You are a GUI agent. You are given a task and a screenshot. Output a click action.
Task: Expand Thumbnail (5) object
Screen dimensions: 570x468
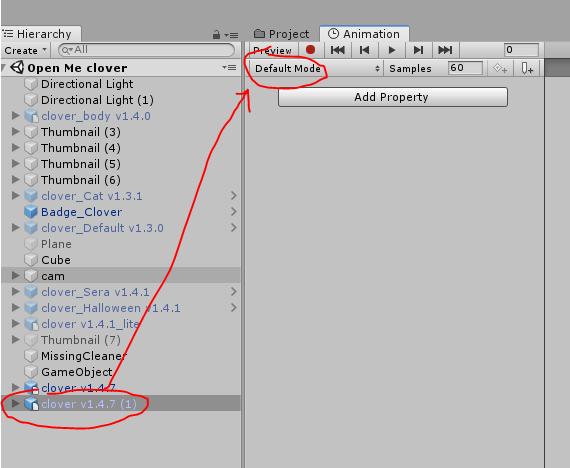[16, 164]
